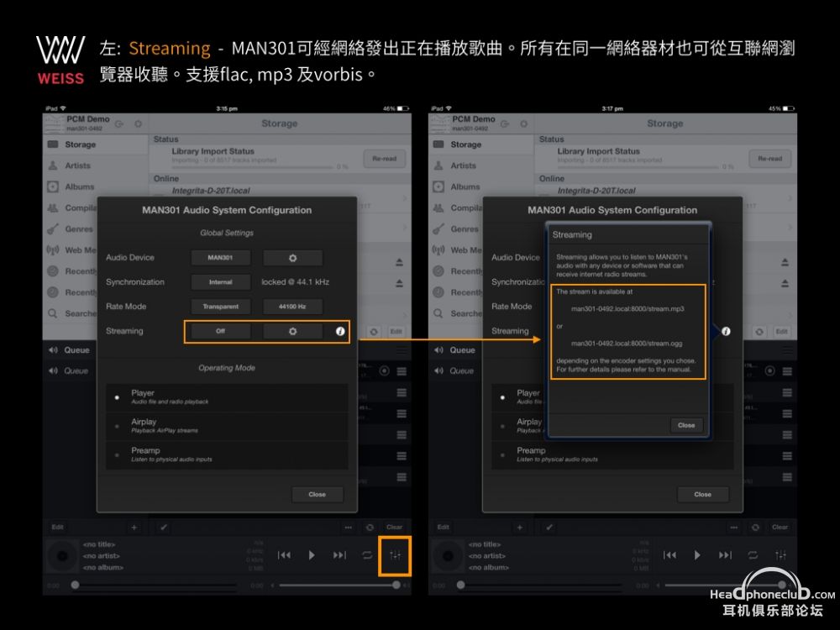
Task: Toggle the repeat icon in right screenshot
Action: (753, 555)
